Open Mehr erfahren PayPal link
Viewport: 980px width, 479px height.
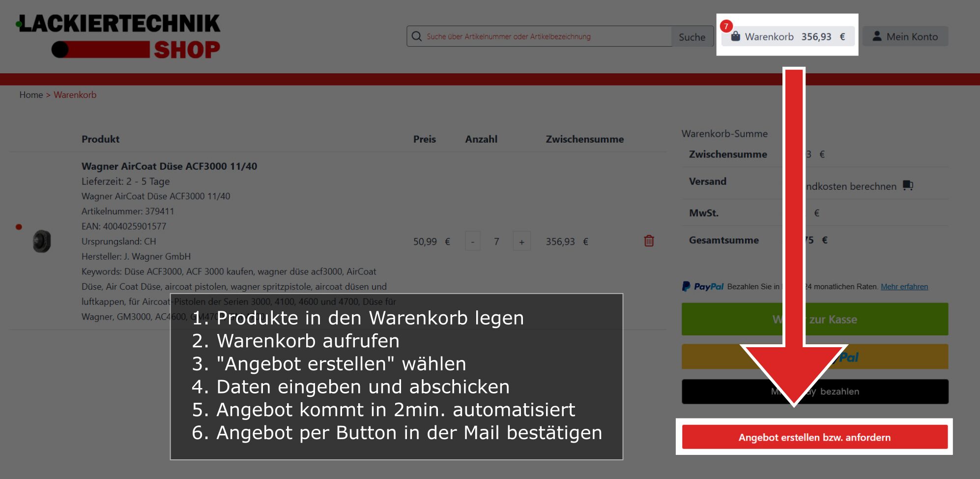click(904, 287)
